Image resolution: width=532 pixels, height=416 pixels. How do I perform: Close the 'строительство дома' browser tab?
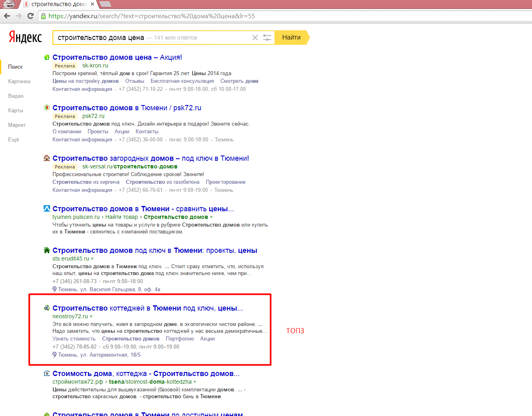(92, 4)
